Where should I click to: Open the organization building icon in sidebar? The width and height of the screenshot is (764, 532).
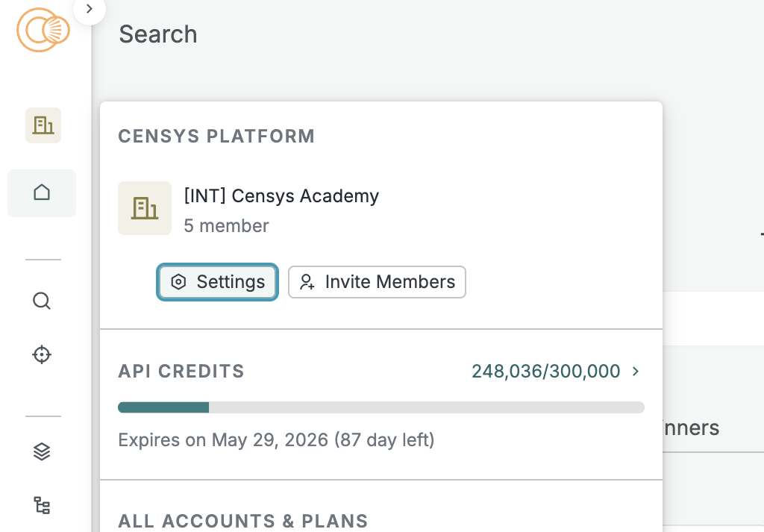pyautogui.click(x=43, y=125)
